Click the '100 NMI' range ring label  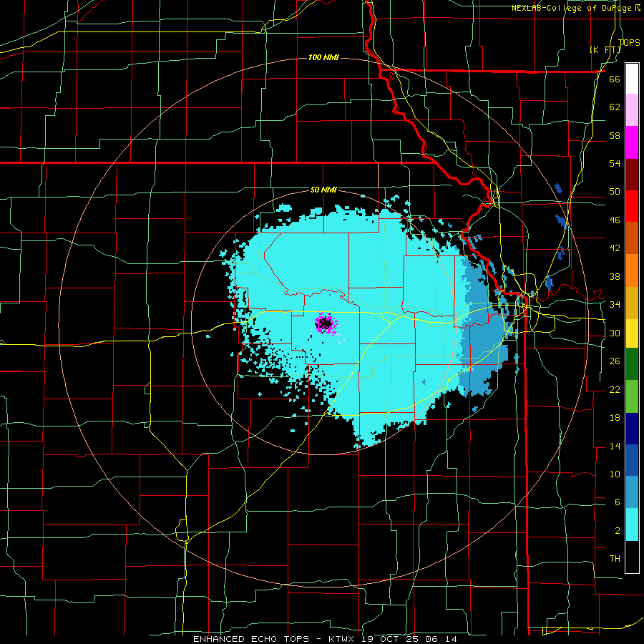point(323,57)
